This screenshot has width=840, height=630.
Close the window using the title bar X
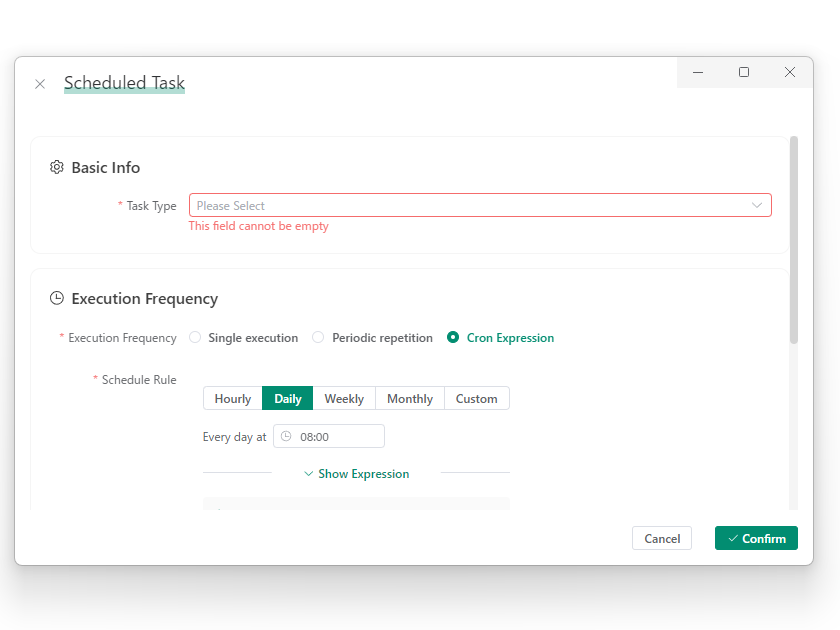coord(790,72)
